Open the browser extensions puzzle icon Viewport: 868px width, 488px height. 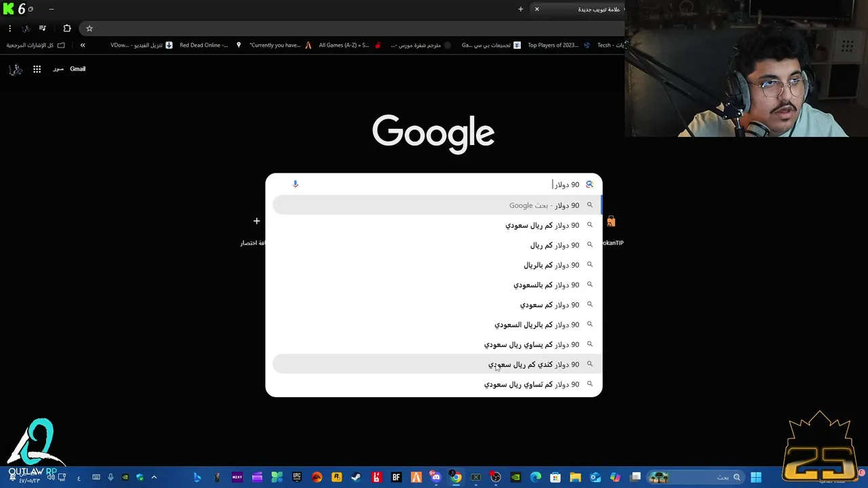pos(66,28)
